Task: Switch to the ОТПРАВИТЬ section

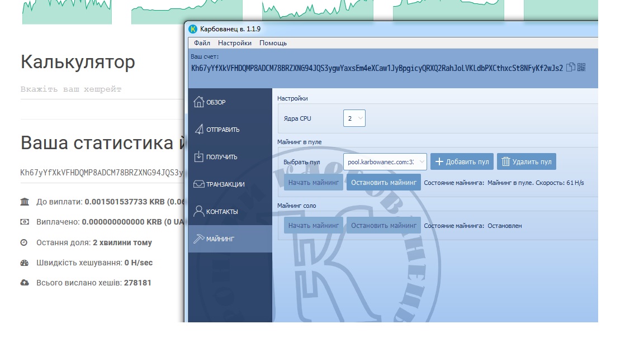Action: (230, 129)
